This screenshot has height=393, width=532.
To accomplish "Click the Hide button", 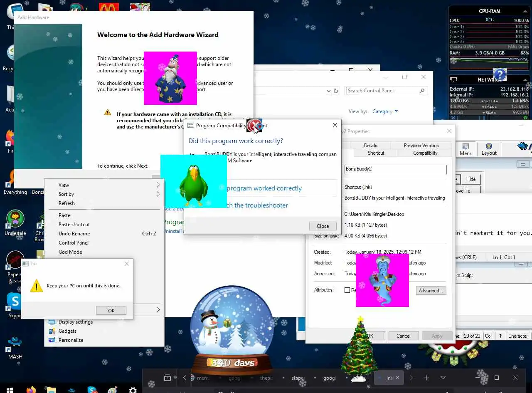I will point(471,179).
